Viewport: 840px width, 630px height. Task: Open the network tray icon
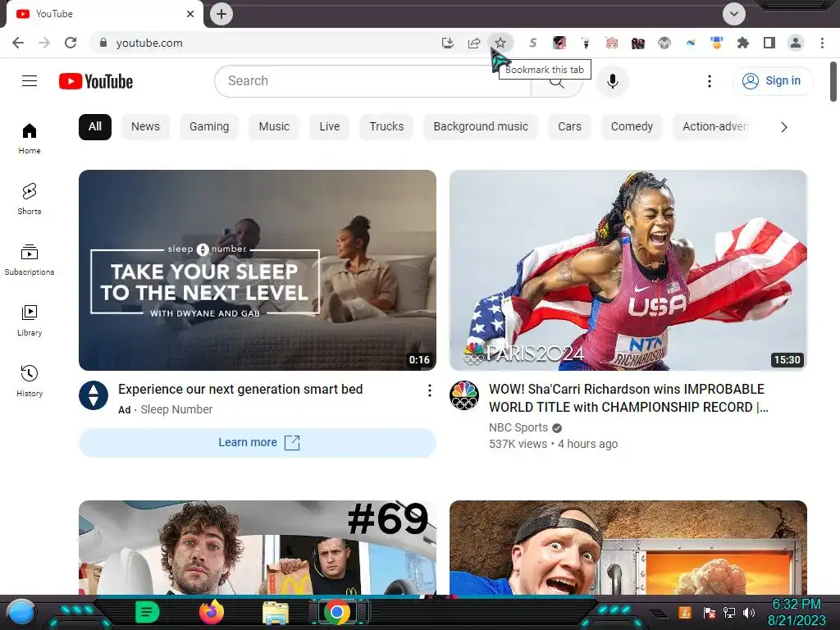pos(728,612)
